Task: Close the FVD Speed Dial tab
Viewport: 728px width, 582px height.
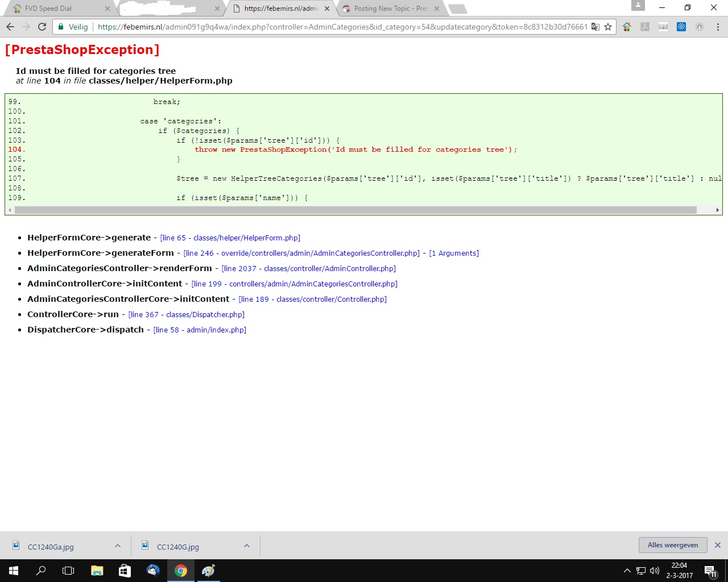Action: 107,9
